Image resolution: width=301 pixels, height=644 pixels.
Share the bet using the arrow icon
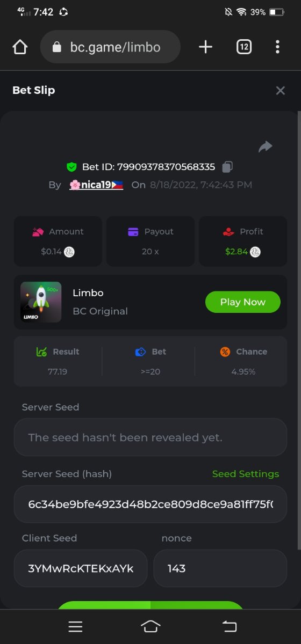coord(266,147)
